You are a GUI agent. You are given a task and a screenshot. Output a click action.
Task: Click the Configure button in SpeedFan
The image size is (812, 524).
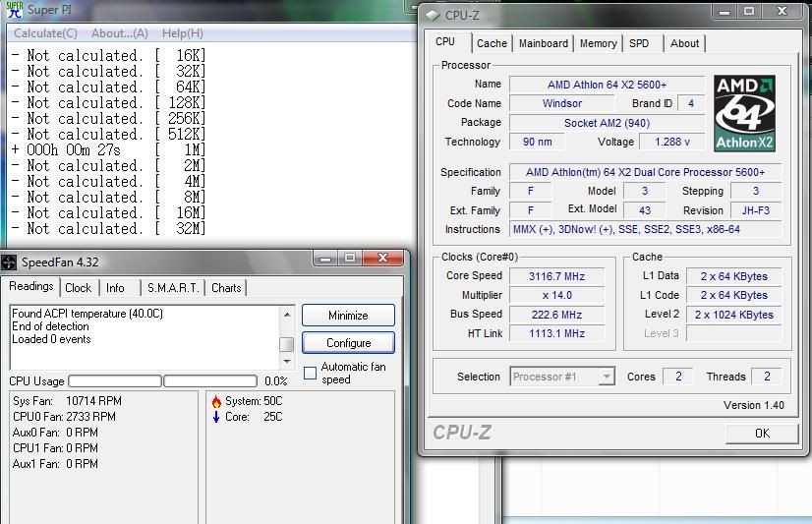pos(348,343)
